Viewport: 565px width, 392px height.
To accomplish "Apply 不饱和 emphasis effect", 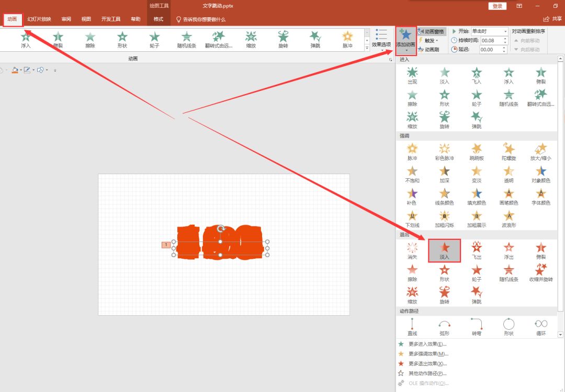I will point(412,175).
